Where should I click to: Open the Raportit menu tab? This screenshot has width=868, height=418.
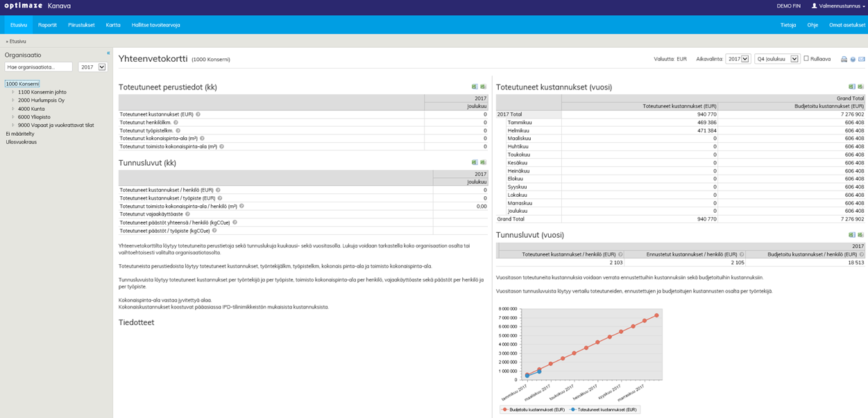coord(47,25)
